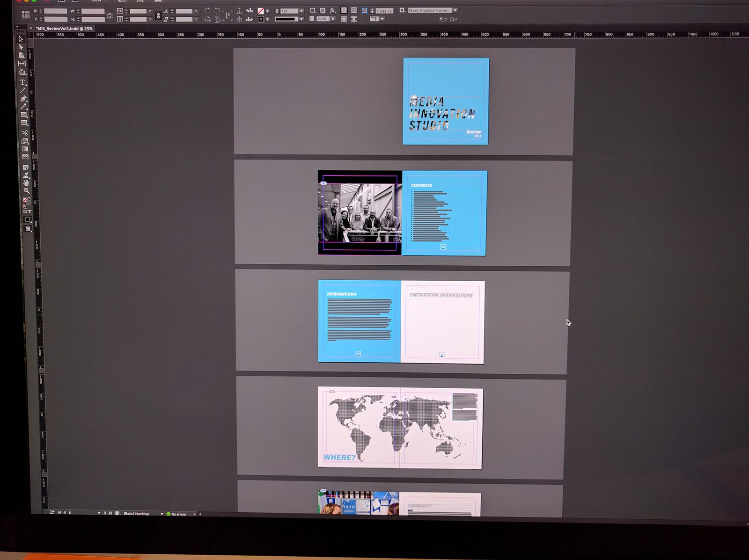This screenshot has height=560, width=749.
Task: Click the fill swatch (none) in control bar
Action: (x=261, y=11)
